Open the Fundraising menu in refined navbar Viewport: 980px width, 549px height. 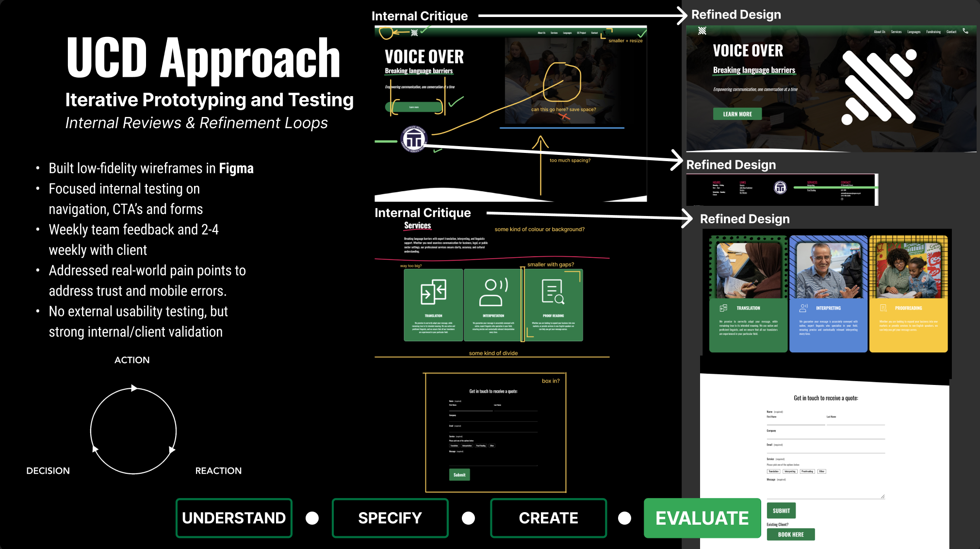click(x=933, y=32)
